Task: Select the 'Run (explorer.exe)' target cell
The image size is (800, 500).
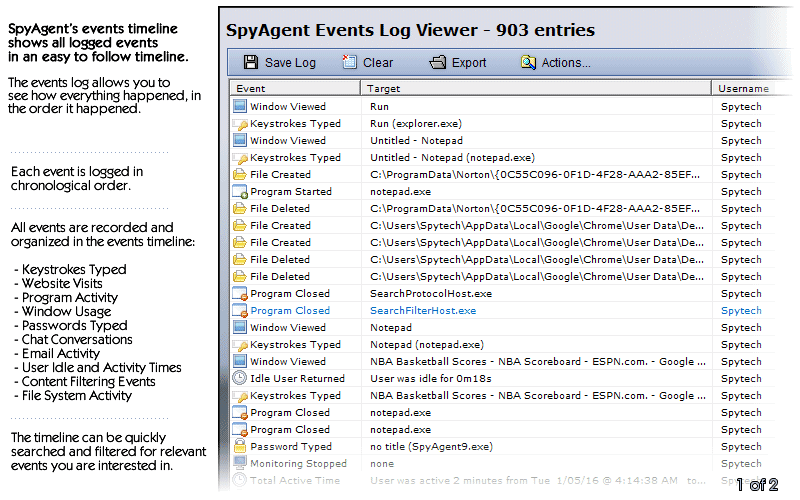Action: pos(416,123)
